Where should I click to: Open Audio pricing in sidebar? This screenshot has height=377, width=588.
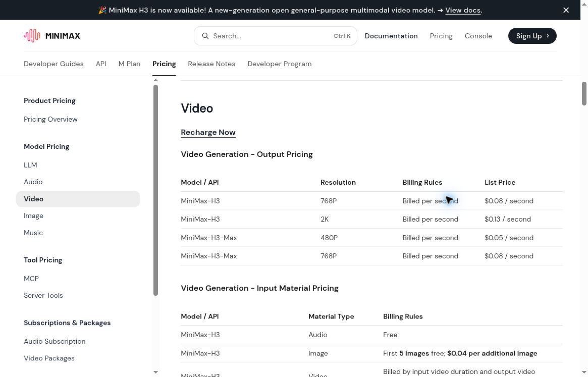[33, 182]
